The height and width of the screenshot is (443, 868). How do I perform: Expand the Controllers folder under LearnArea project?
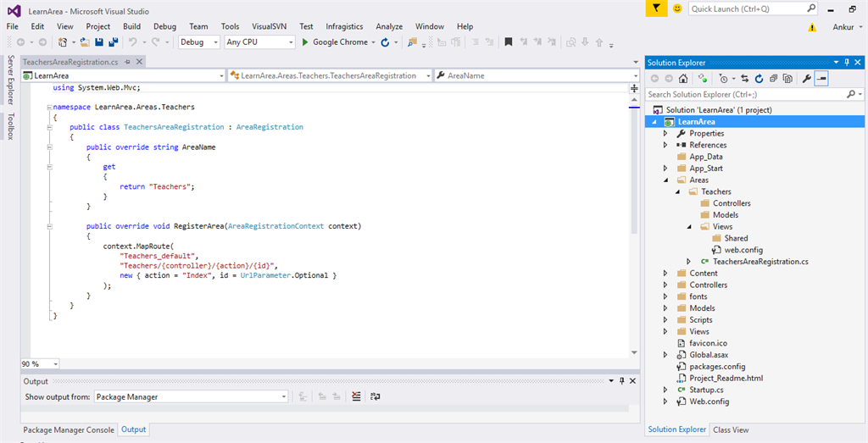(x=666, y=285)
